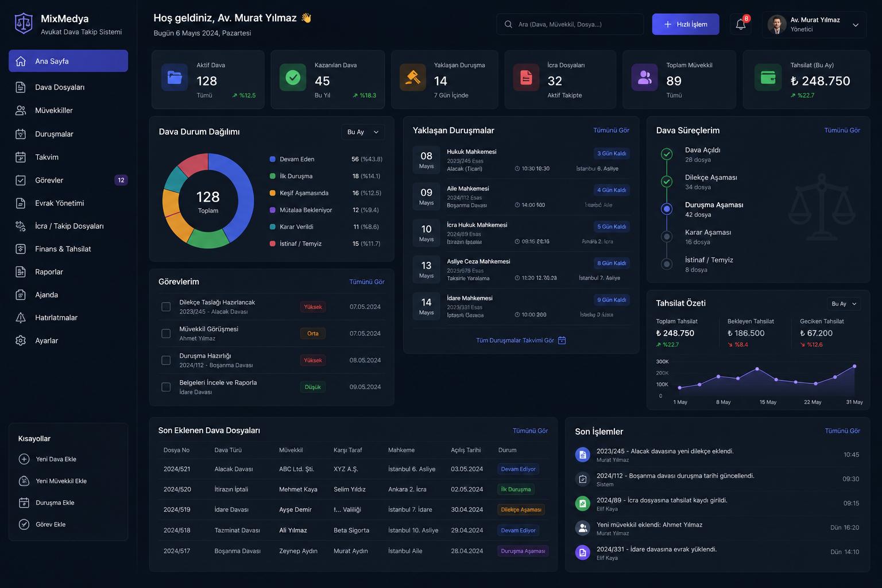This screenshot has width=882, height=588.
Task: Click the Hızlı İşlem button
Action: (x=686, y=24)
